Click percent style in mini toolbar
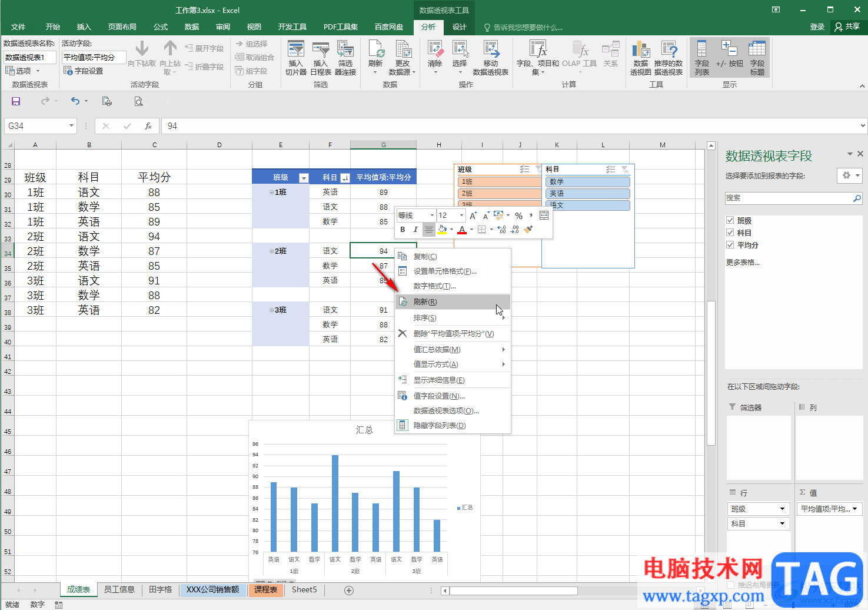The image size is (868, 610). [518, 216]
